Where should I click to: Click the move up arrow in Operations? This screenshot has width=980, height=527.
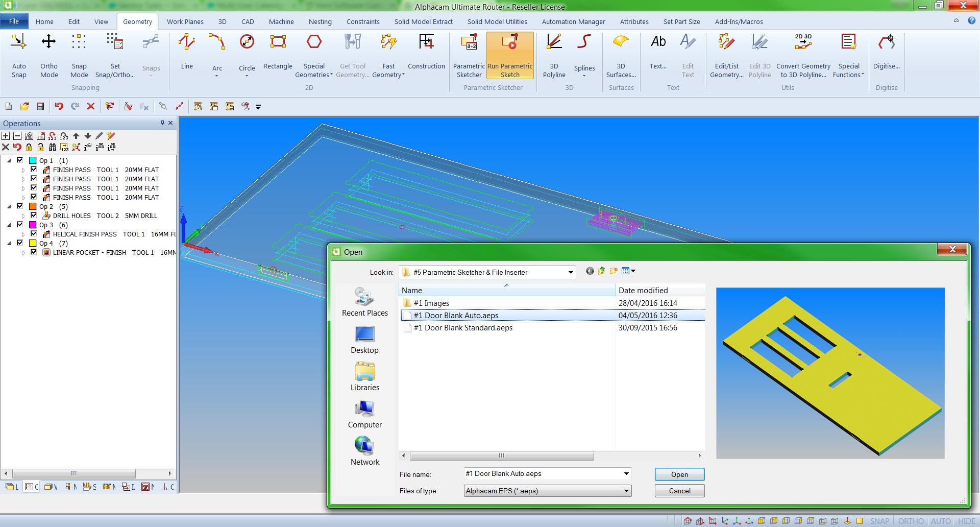76,136
